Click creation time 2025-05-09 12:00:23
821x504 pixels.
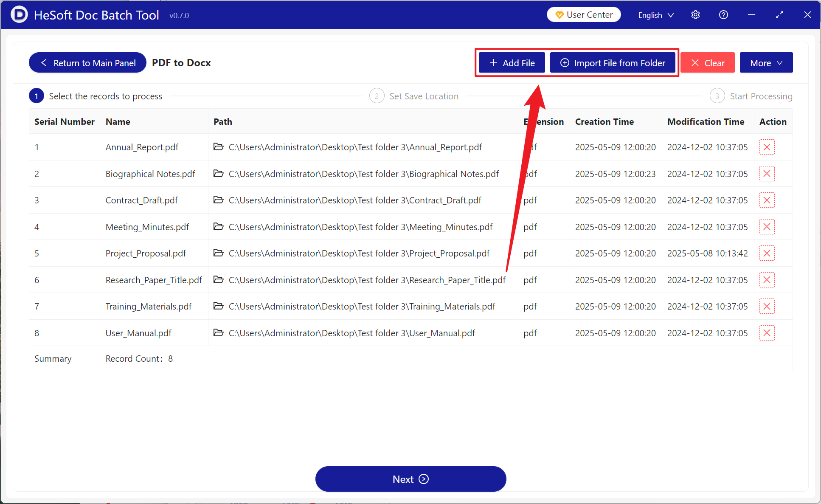pos(615,174)
